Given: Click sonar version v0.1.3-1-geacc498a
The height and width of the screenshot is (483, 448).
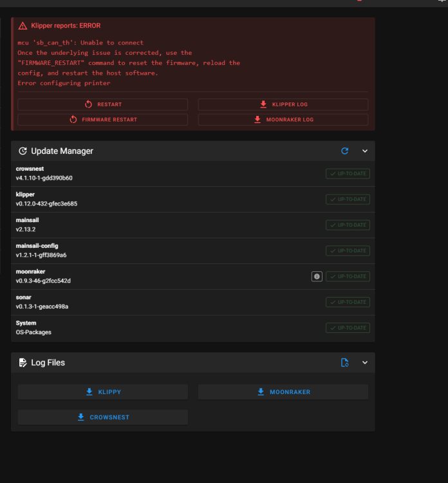Looking at the screenshot, I should pos(42,307).
